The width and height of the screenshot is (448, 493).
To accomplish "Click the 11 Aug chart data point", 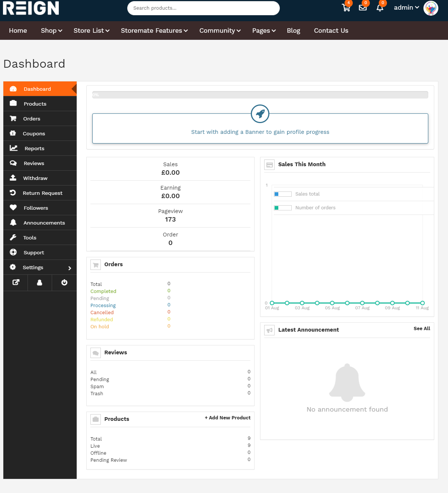I will click(x=422, y=303).
